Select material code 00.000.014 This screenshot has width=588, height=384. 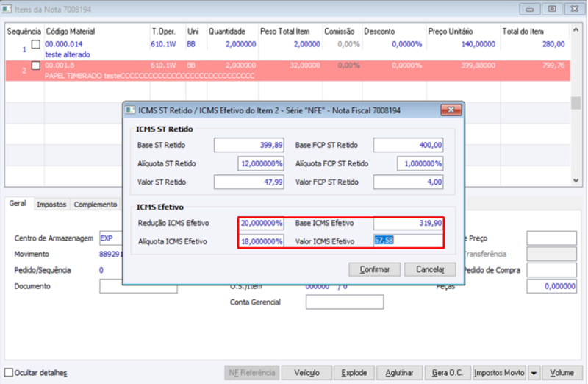[x=64, y=44]
